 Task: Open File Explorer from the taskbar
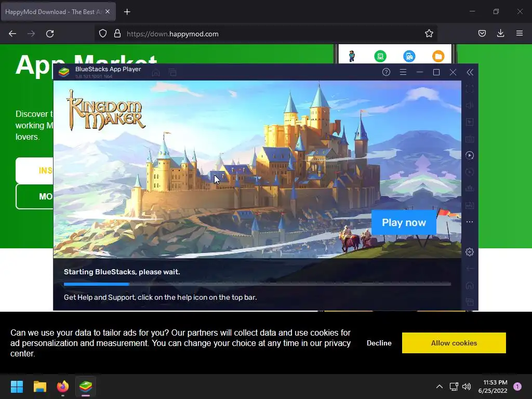click(39, 387)
